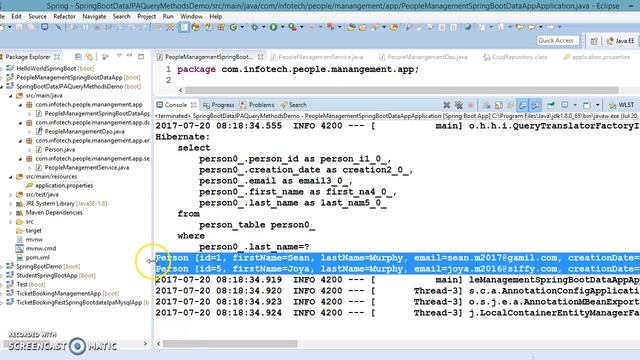This screenshot has height=360, width=640.
Task: Expand the Maven Dependencies node
Action: coord(11,213)
